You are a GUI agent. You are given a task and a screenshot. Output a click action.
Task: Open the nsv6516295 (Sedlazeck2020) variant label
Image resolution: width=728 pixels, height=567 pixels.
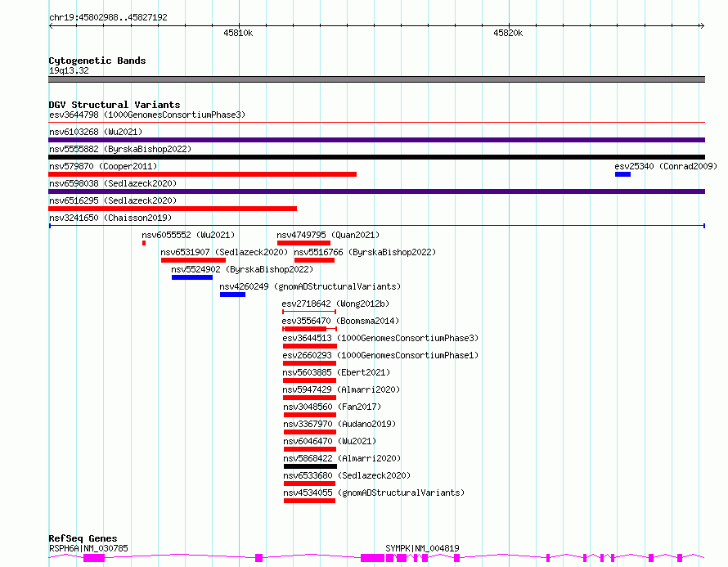coord(113,200)
